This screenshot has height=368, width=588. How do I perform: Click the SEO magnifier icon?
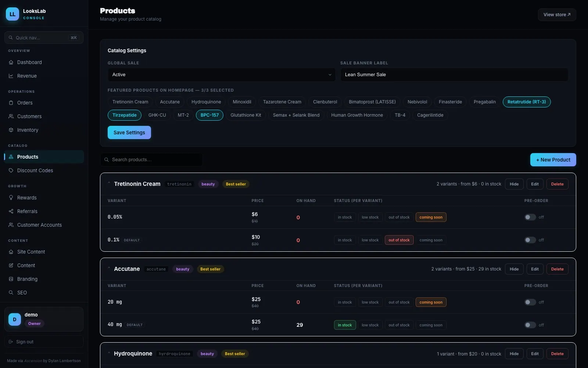[x=11, y=293]
